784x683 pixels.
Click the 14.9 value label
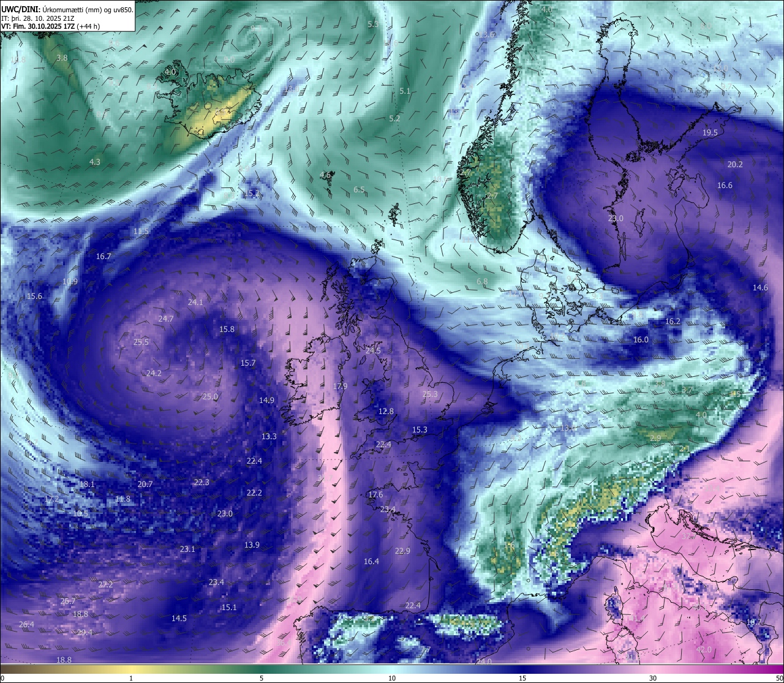coord(266,401)
